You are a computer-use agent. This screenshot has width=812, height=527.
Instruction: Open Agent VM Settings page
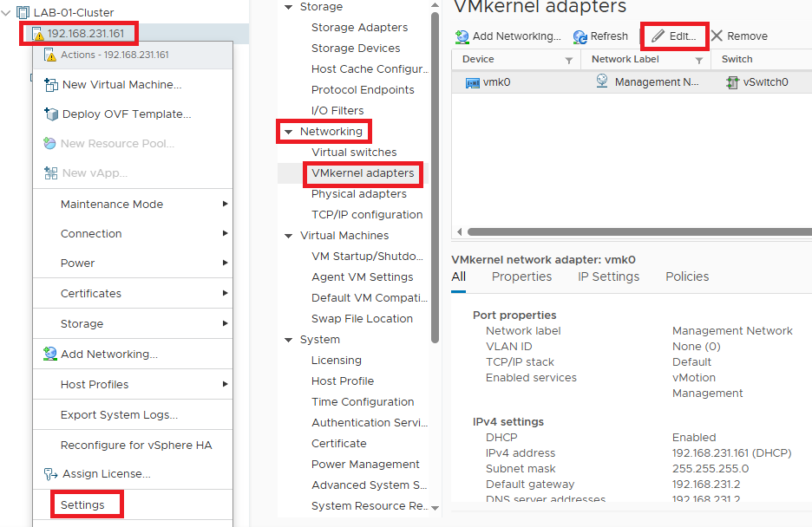(x=362, y=277)
